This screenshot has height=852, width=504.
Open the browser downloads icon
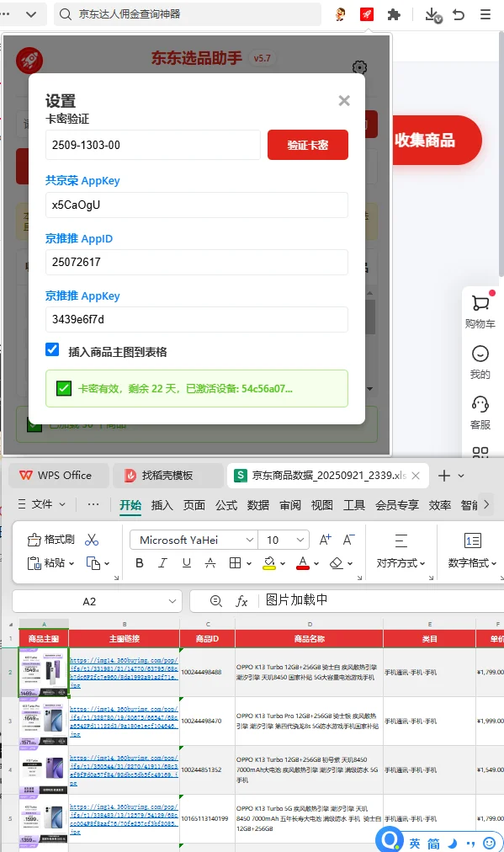pyautogui.click(x=432, y=14)
